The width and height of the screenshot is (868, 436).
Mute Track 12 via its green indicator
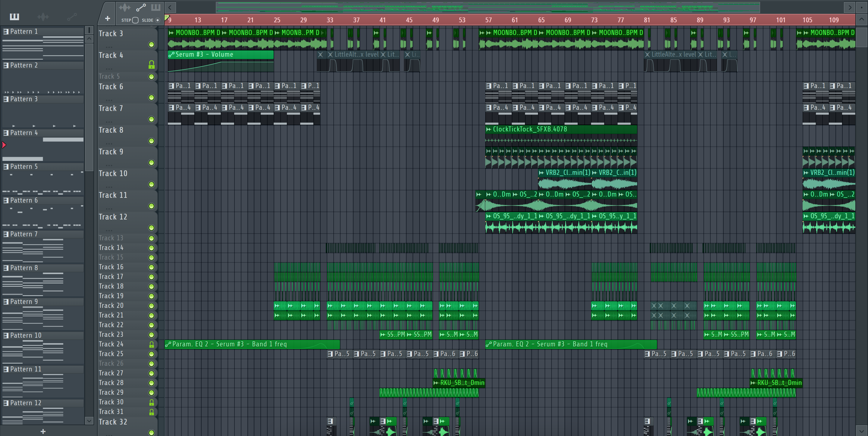[151, 228]
